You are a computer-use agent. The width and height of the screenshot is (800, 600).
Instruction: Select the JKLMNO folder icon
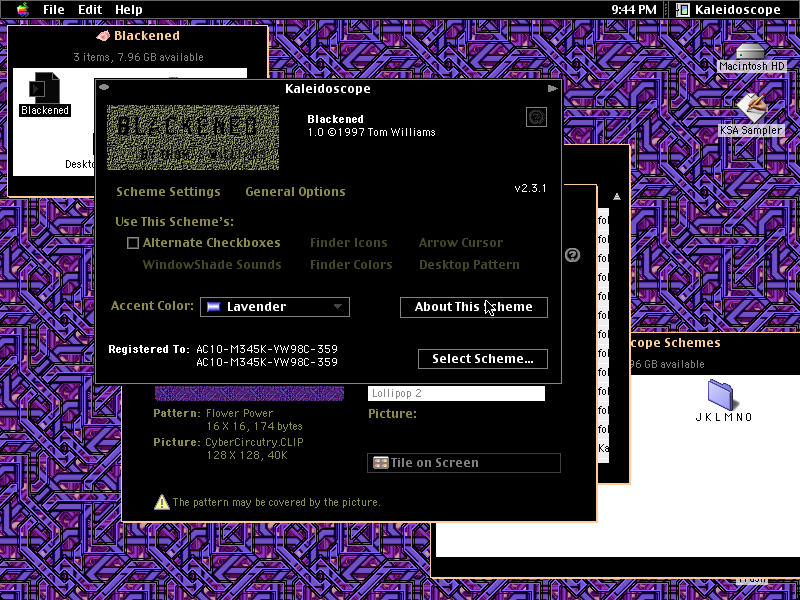tap(720, 395)
